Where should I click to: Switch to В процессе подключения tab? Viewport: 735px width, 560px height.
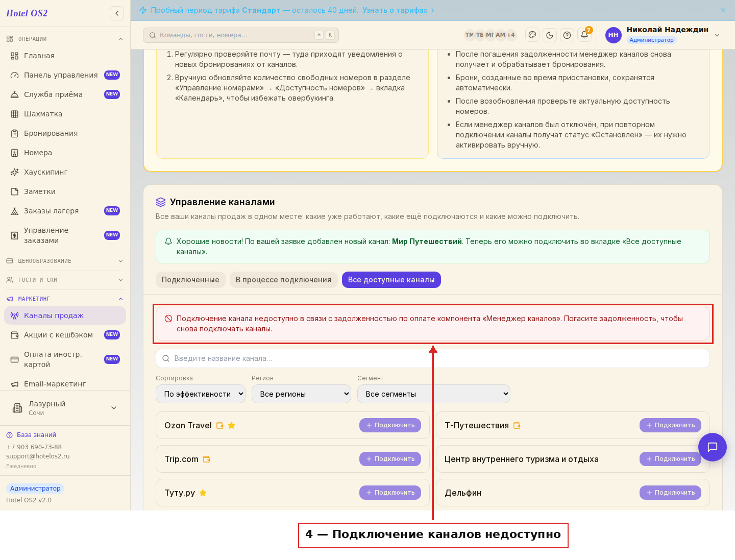pos(283,280)
